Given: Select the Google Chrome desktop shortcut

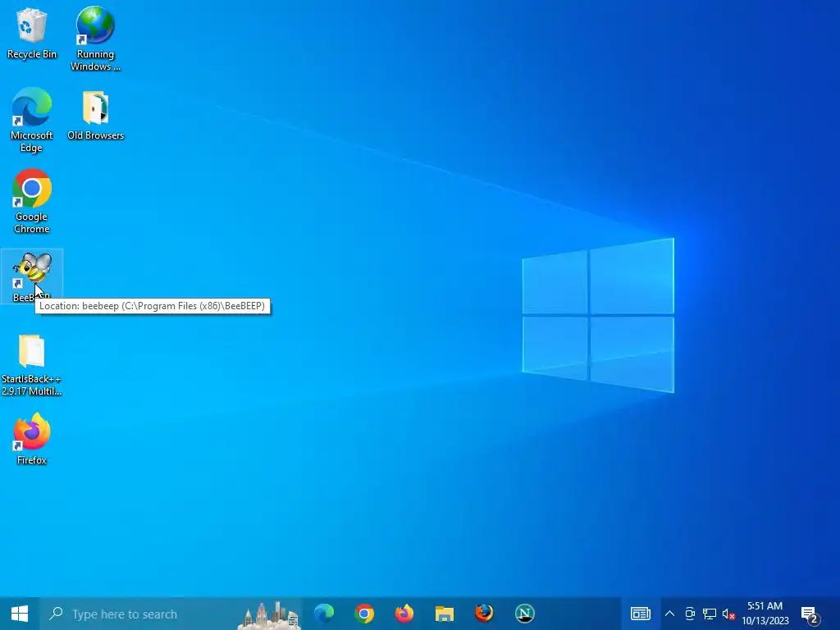Looking at the screenshot, I should 32,202.
